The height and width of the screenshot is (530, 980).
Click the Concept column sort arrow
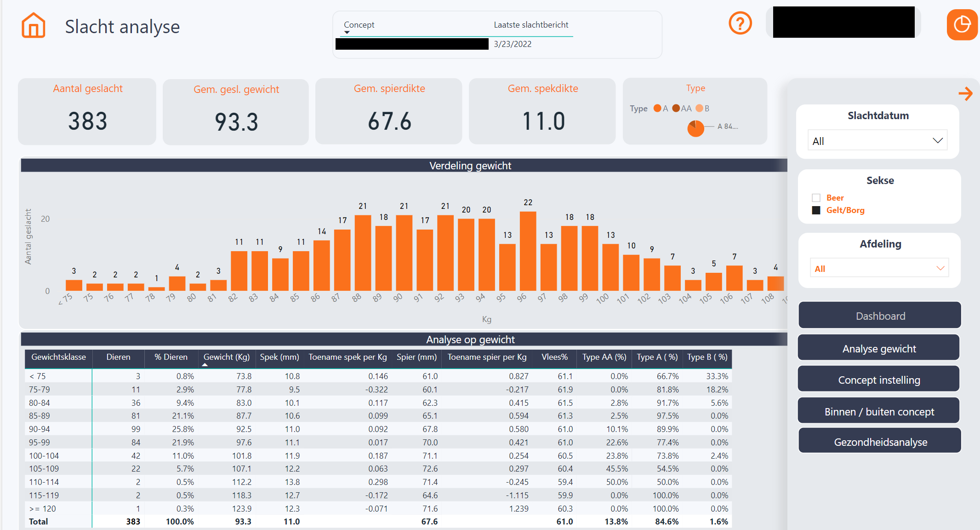347,32
